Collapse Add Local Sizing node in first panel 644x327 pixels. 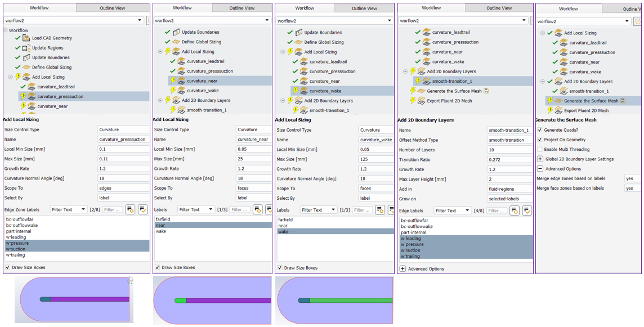point(10,77)
